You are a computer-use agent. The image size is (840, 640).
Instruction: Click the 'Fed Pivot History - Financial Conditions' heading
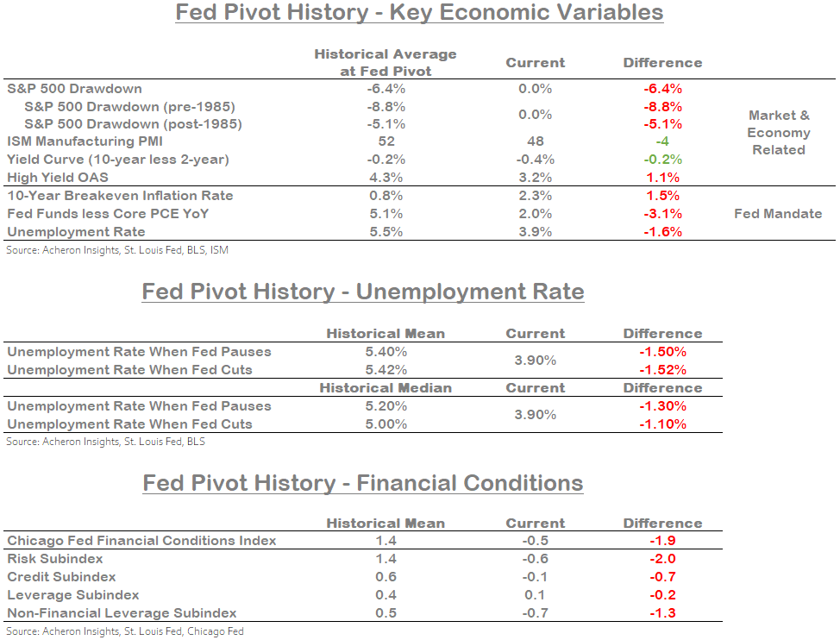point(363,482)
